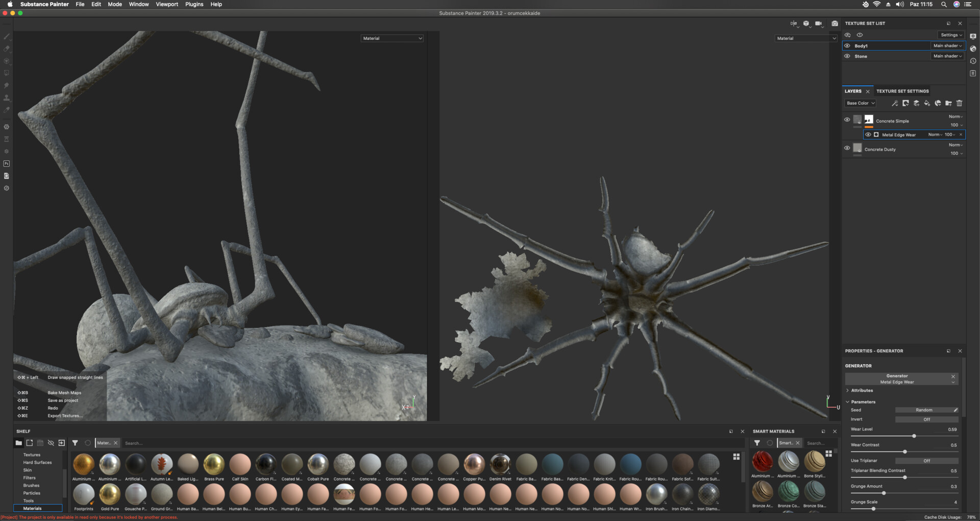This screenshot has width=980, height=521.
Task: Select the Clone stamp tool
Action: click(7, 98)
